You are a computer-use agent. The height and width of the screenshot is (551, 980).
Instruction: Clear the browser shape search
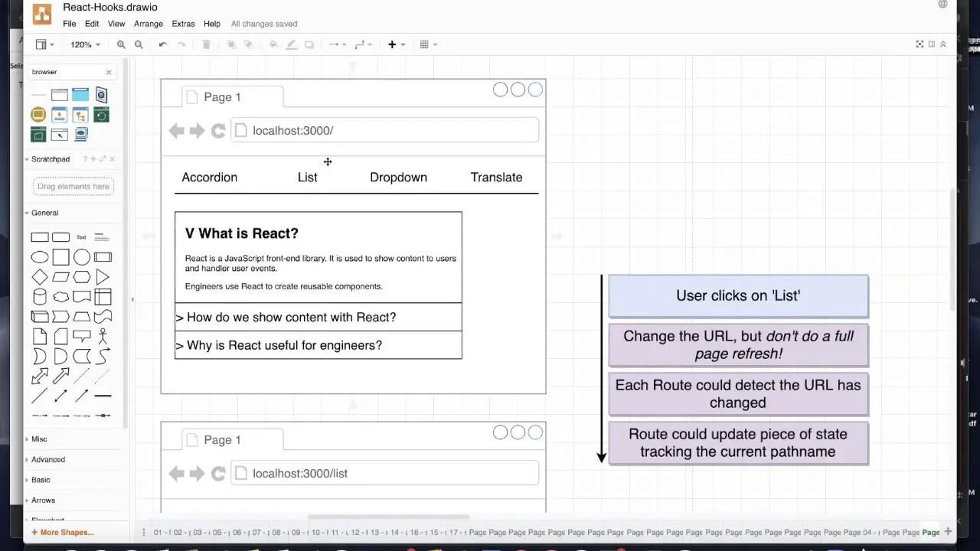pos(109,72)
